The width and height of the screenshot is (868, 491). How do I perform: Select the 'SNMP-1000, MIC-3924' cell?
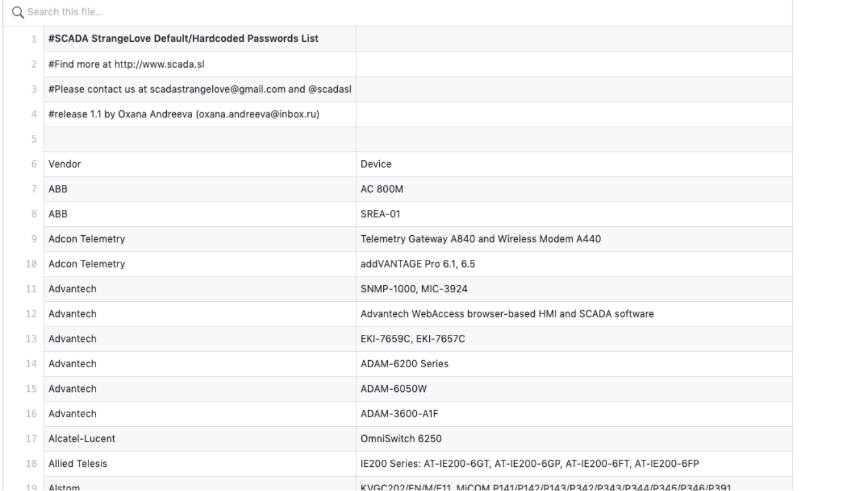click(x=574, y=289)
